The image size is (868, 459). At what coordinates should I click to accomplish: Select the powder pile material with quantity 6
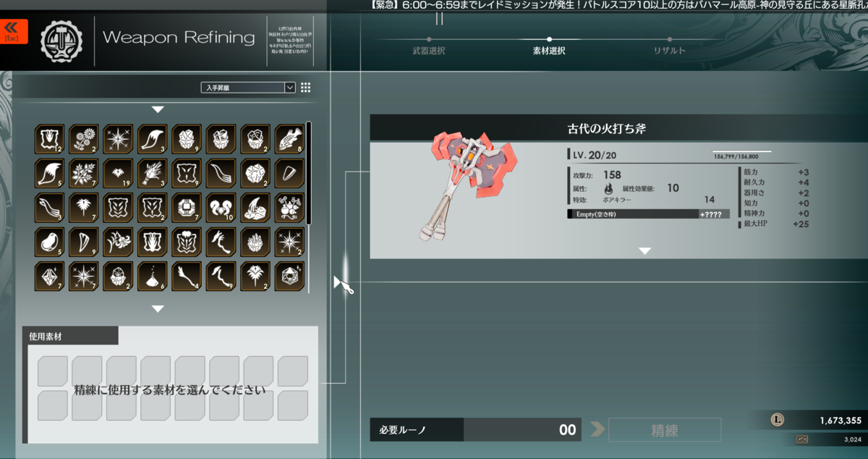(152, 277)
